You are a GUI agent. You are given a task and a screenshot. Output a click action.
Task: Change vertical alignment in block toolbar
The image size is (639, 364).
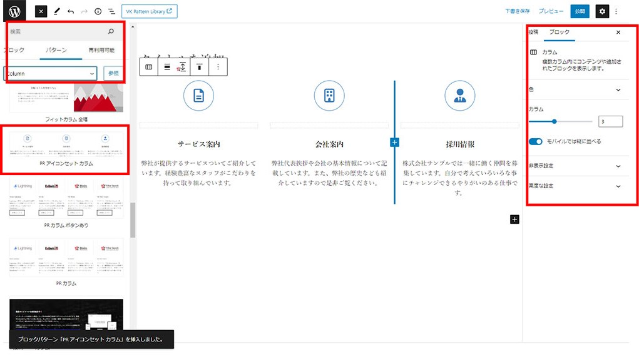tap(199, 67)
